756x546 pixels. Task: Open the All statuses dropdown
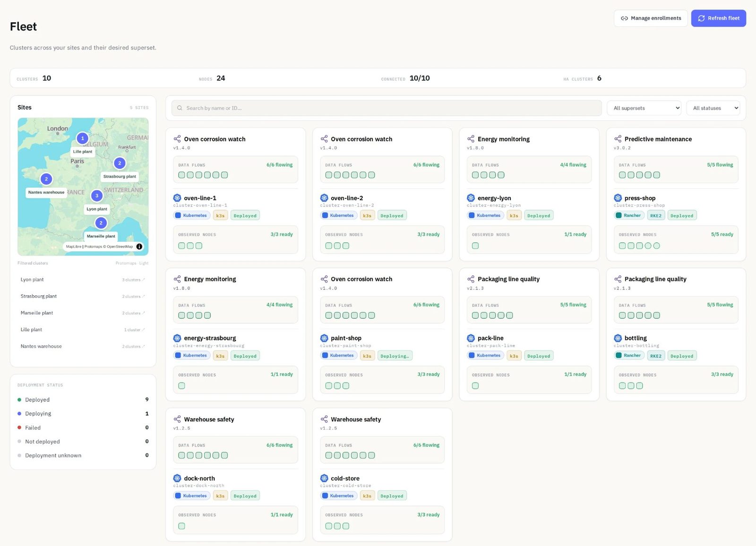click(713, 108)
